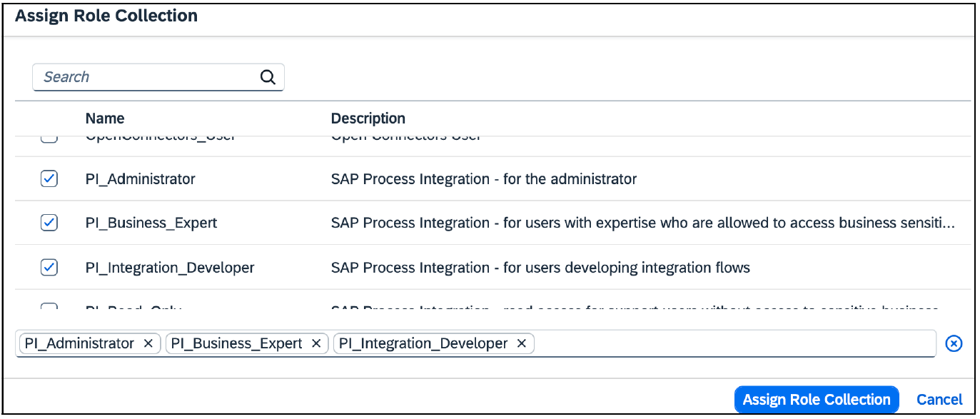
Task: Uncheck the PI_Business_Expert checkbox
Action: pyautogui.click(x=49, y=223)
